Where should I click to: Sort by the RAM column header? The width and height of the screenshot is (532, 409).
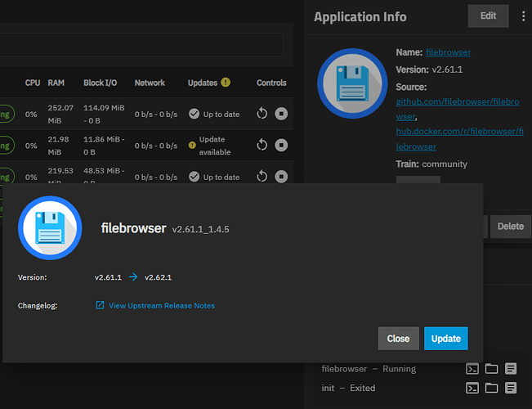click(56, 83)
